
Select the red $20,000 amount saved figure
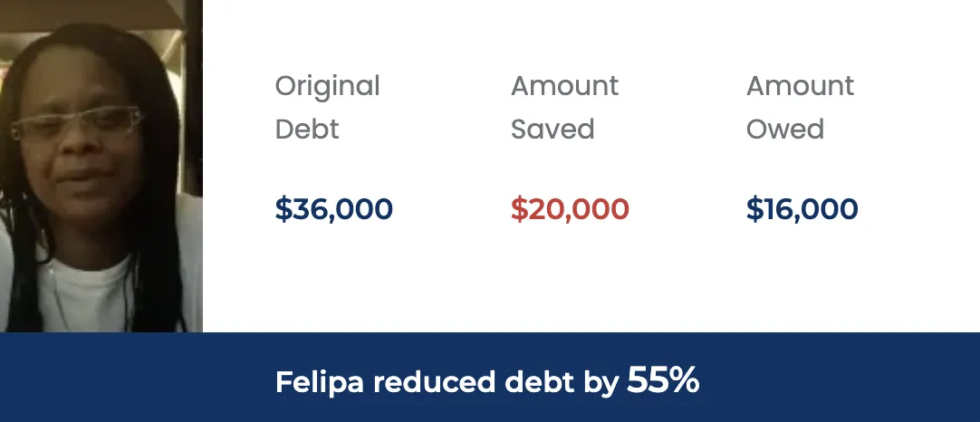pyautogui.click(x=570, y=209)
